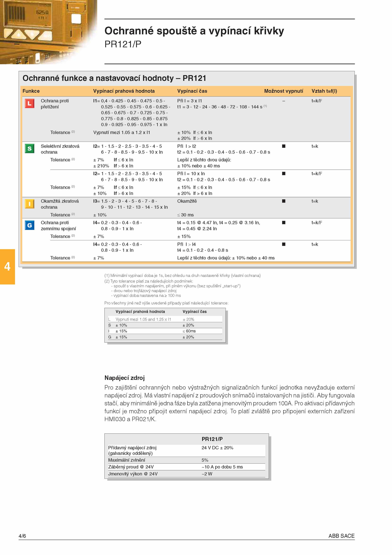Click the page number '4/6' in footer

click(22, 536)
